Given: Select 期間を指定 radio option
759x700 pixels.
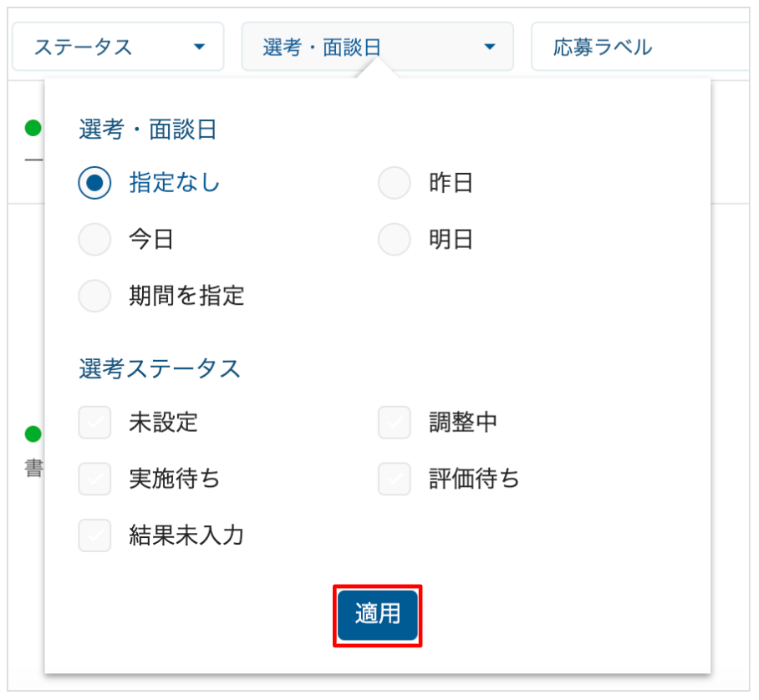Looking at the screenshot, I should 94,296.
